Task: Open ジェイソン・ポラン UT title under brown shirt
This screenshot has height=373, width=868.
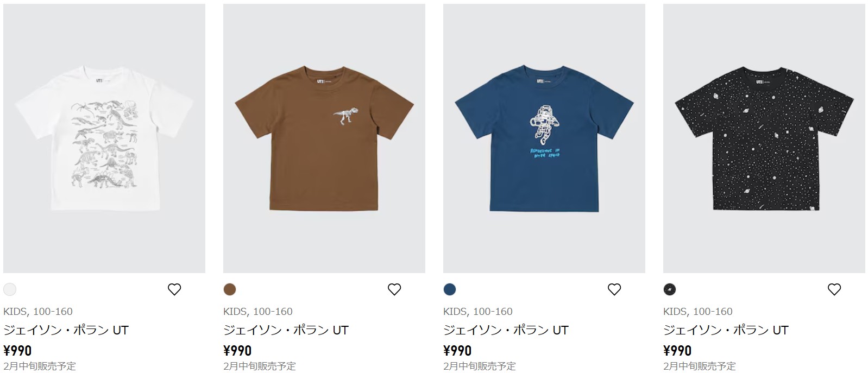Action: pyautogui.click(x=286, y=330)
